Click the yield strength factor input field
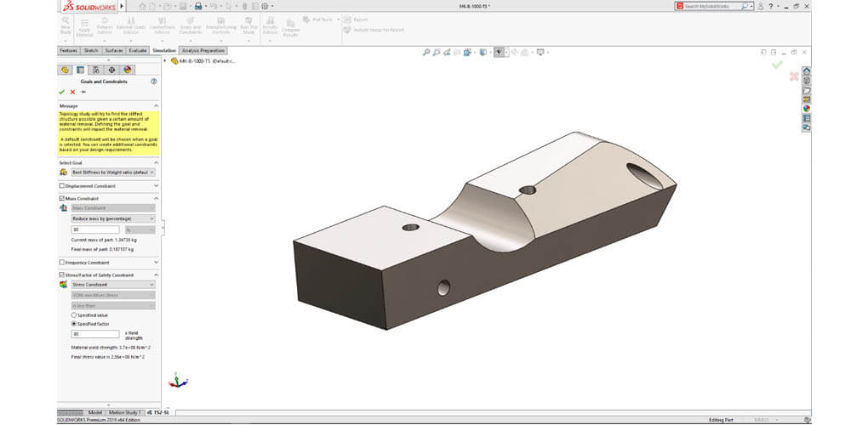 click(95, 334)
